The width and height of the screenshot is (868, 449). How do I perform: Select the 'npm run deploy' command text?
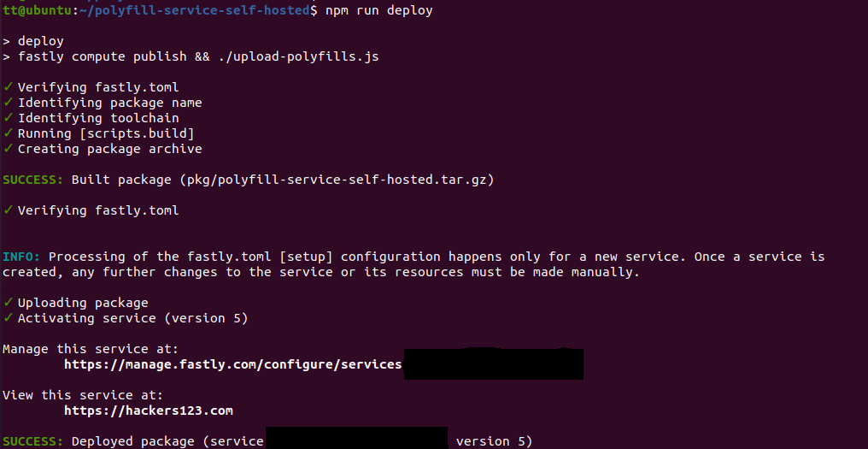pyautogui.click(x=379, y=10)
